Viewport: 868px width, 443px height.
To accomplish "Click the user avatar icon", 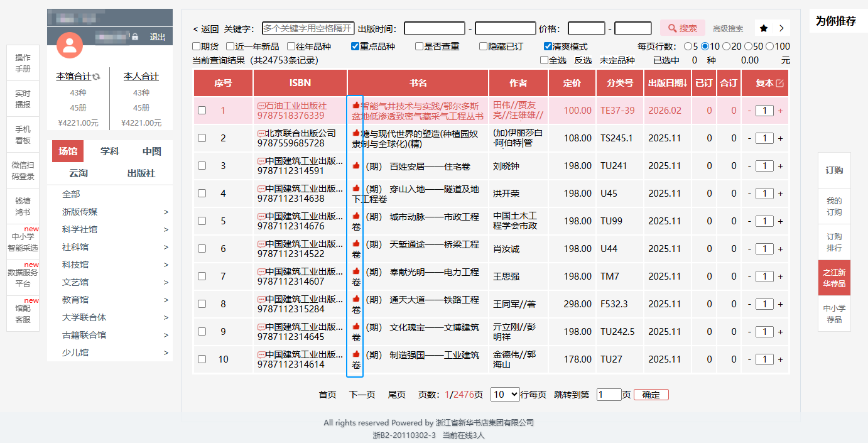I will coord(70,45).
